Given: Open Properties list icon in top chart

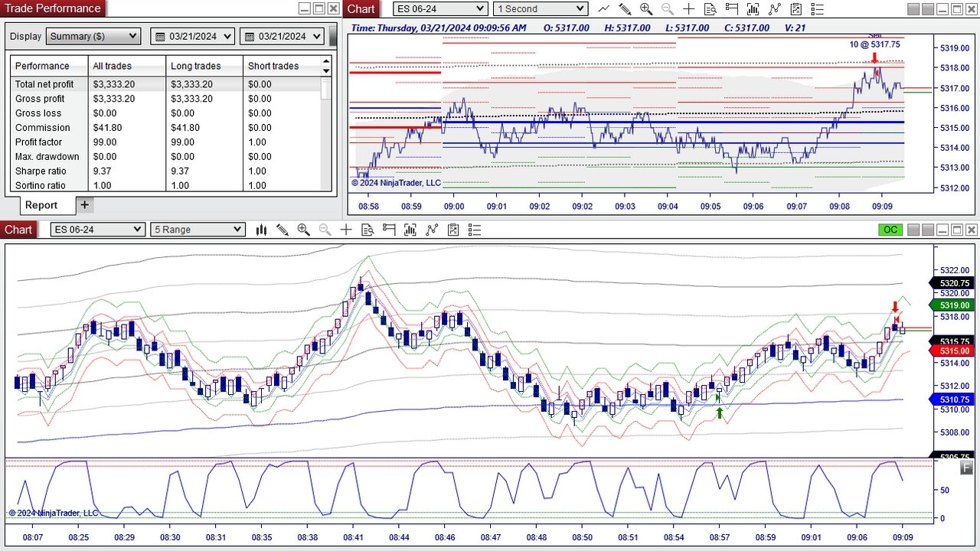Looking at the screenshot, I should 818,8.
